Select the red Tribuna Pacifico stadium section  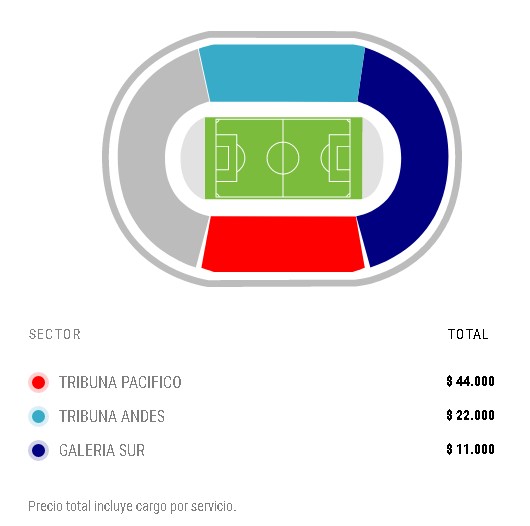tap(283, 244)
